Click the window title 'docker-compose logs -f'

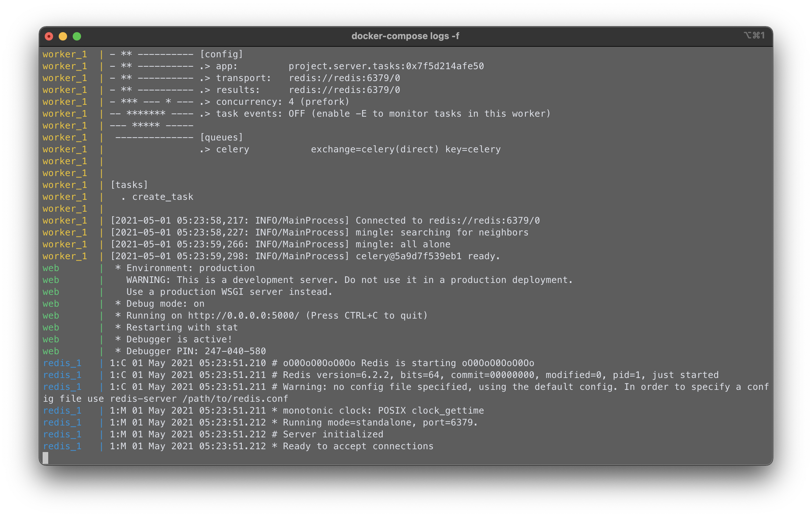click(405, 36)
